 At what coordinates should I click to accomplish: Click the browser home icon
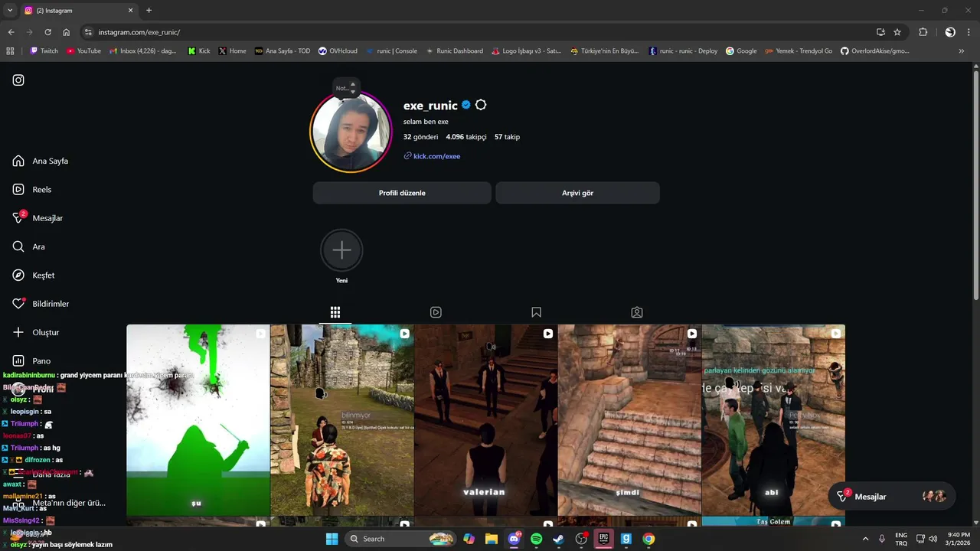(66, 32)
